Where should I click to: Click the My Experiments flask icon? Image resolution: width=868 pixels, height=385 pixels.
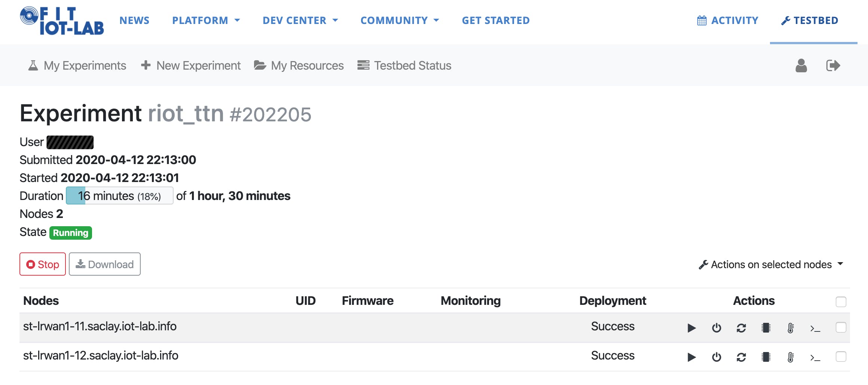coord(33,66)
